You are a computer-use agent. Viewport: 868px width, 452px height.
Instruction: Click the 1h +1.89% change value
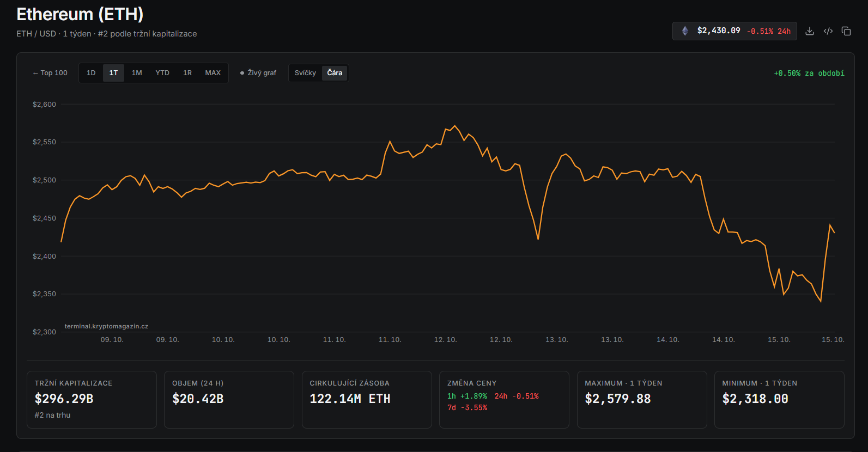467,396
